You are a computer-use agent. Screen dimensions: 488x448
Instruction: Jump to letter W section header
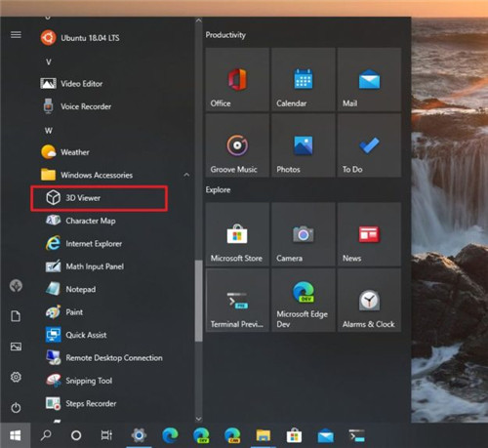tap(49, 131)
